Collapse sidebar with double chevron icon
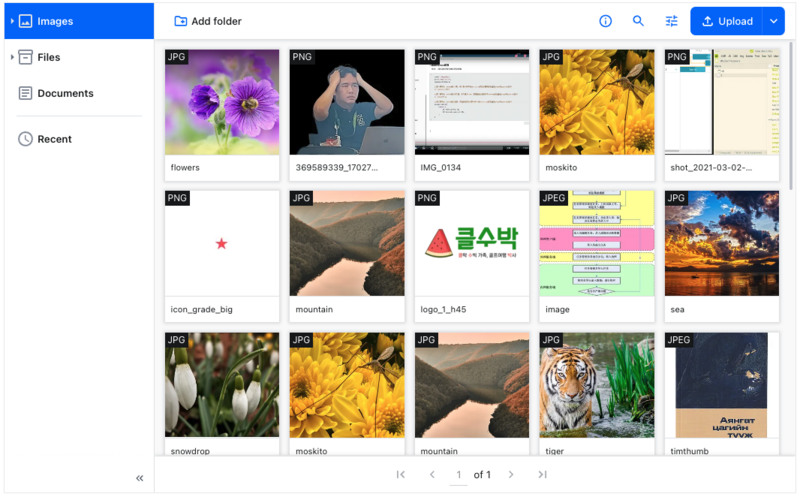 (140, 478)
